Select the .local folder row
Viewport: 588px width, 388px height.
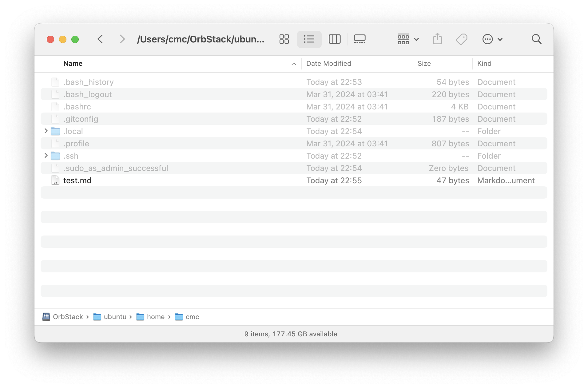(294, 131)
